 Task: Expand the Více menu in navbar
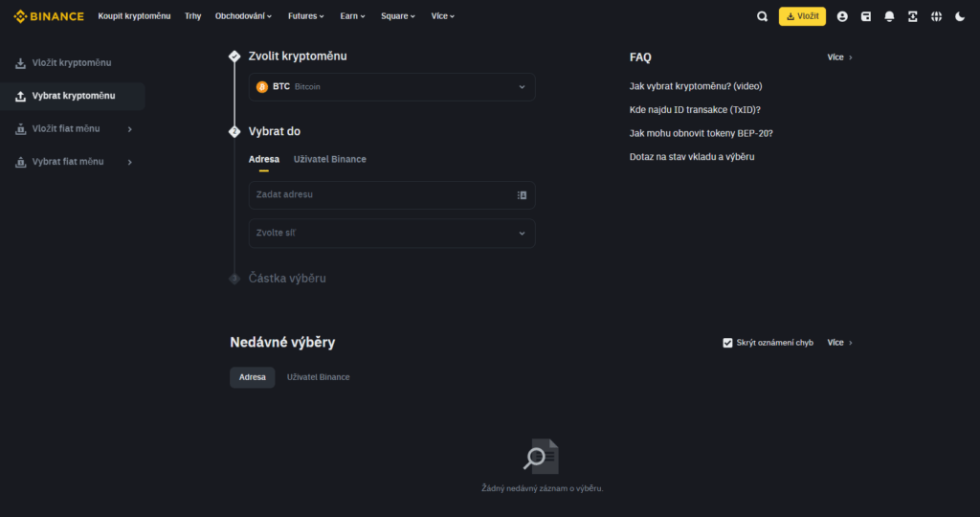point(442,16)
